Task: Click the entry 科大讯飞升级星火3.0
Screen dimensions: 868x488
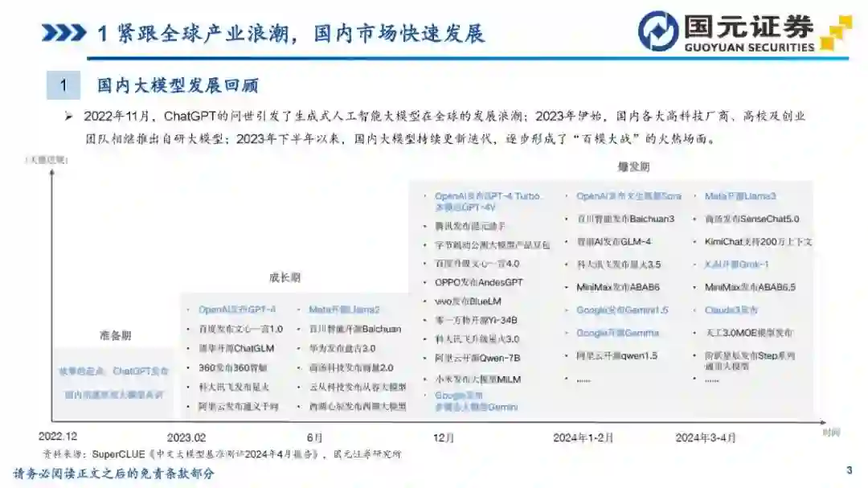Action: (x=477, y=339)
